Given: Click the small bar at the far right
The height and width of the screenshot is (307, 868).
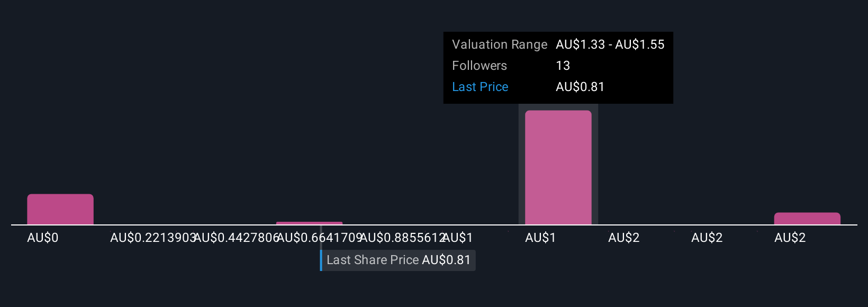Looking at the screenshot, I should pyautogui.click(x=807, y=219).
